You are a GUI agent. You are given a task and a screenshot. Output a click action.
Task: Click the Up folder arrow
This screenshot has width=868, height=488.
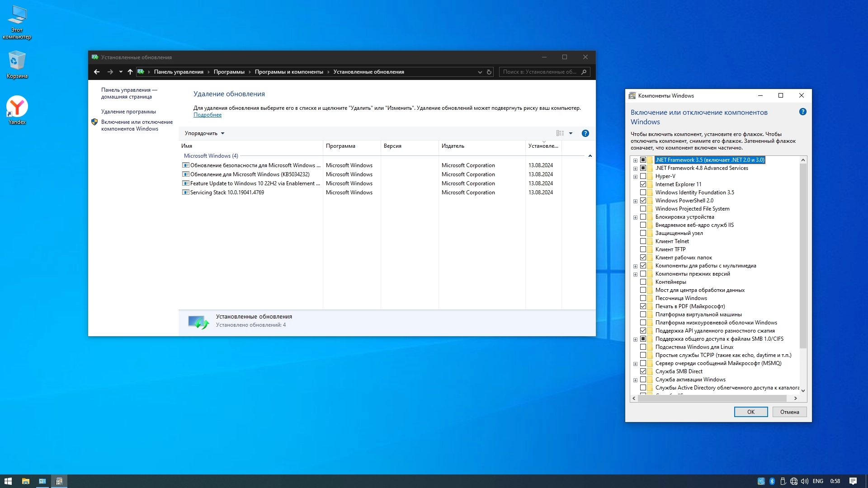[130, 72]
